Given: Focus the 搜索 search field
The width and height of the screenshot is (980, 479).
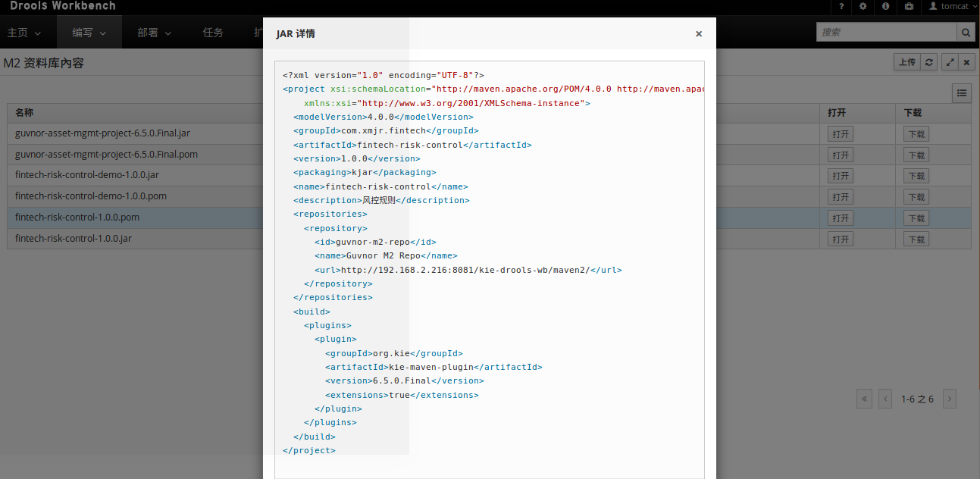Looking at the screenshot, I should point(886,33).
